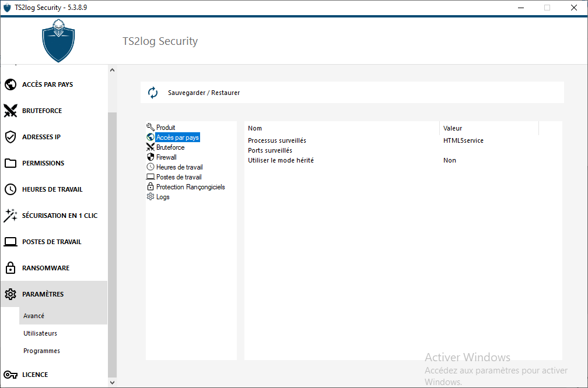Select POSTES DE TRAVAIL sidebar entry
Image resolution: width=588 pixels, height=388 pixels.
point(52,242)
